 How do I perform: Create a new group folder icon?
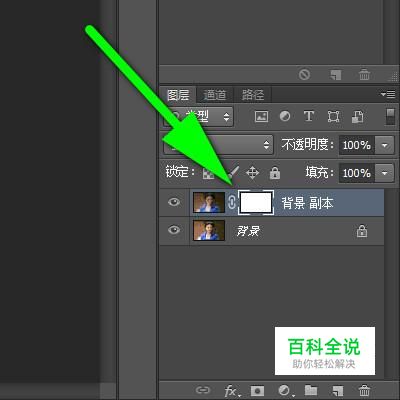coord(311,390)
